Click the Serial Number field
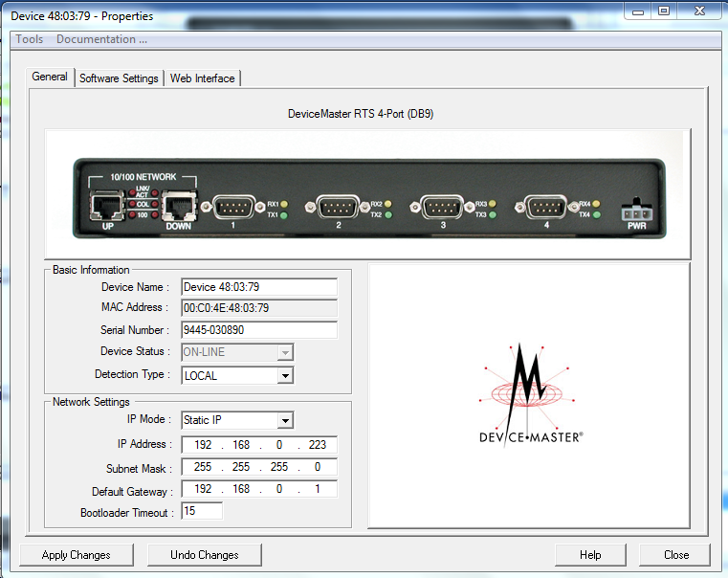Viewport: 728px width, 578px height. click(259, 330)
